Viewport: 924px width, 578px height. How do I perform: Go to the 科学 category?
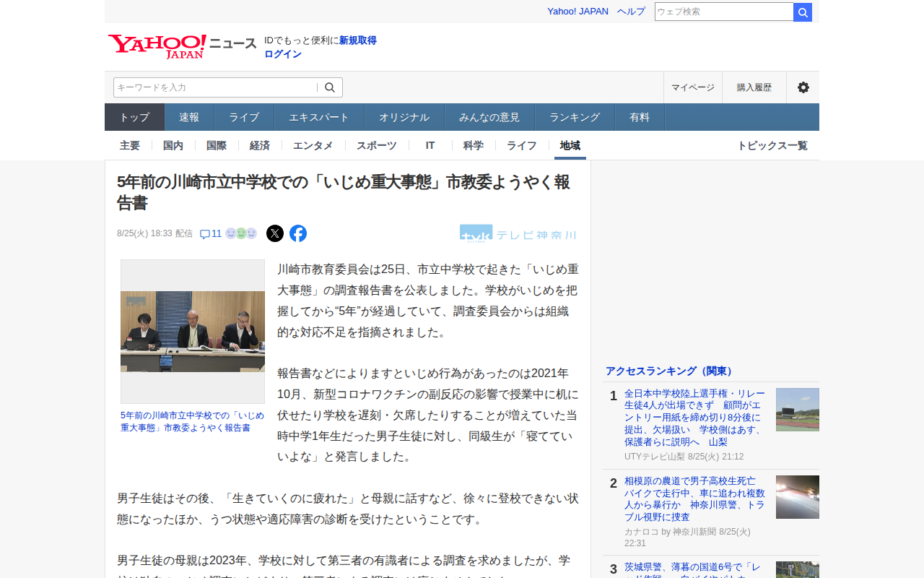point(474,145)
